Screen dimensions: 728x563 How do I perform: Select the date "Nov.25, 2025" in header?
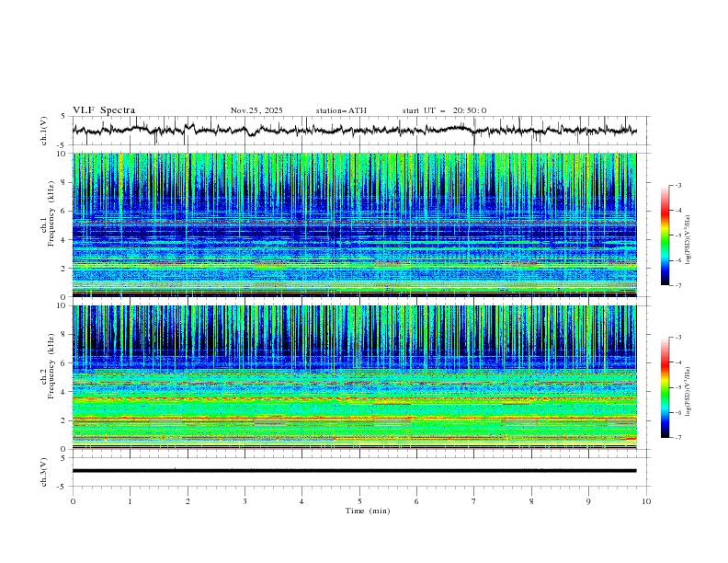256,110
